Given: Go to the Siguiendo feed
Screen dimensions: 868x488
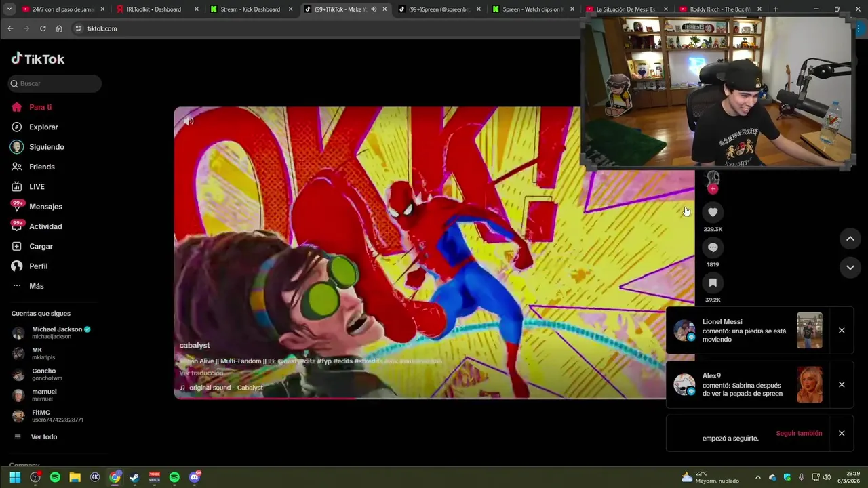Looking at the screenshot, I should pyautogui.click(x=38, y=147).
